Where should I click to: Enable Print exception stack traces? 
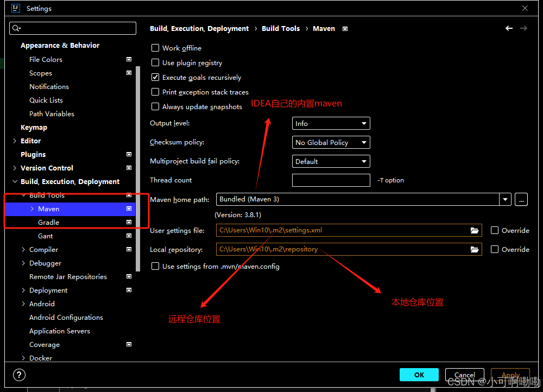click(155, 92)
